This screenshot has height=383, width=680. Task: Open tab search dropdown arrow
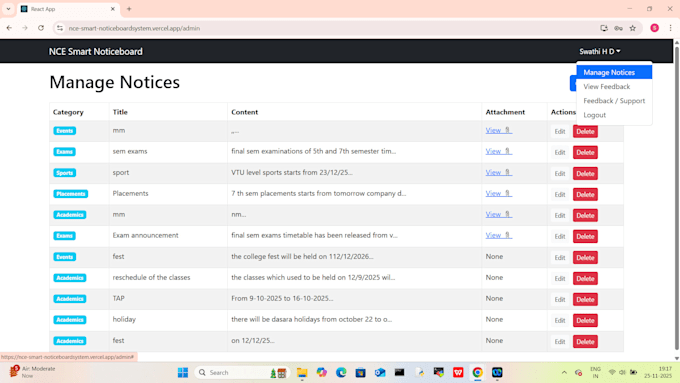coord(8,9)
